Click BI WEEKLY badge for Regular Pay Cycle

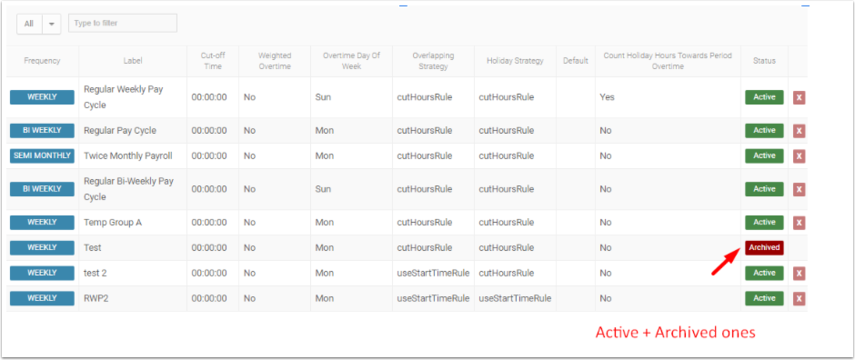click(42, 130)
